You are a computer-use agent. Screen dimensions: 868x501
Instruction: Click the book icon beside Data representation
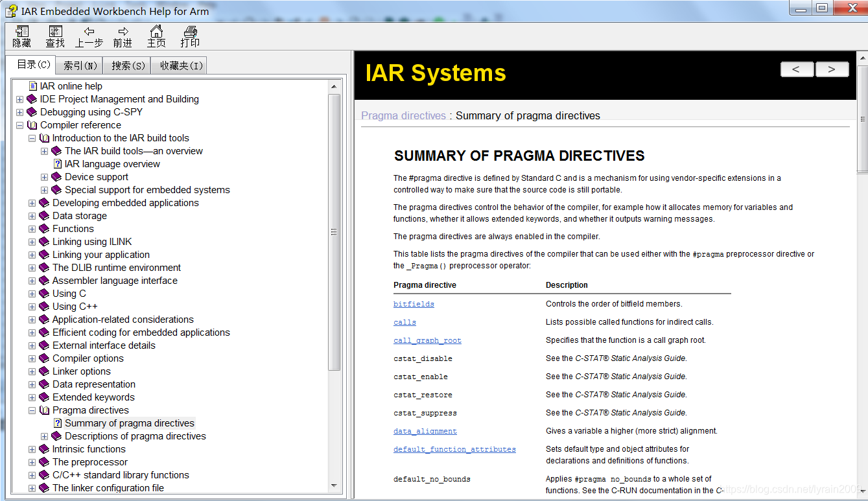pyautogui.click(x=44, y=384)
